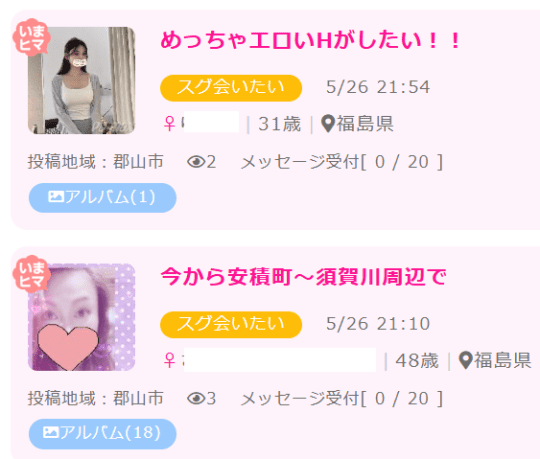This screenshot has height=459, width=540.
Task: Click the いまヒマ badge on second post
Action: (x=32, y=274)
